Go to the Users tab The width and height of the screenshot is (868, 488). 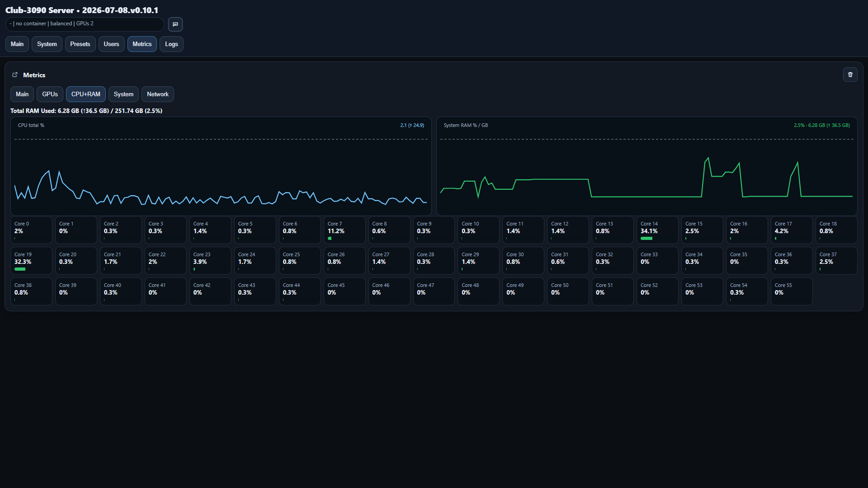111,44
